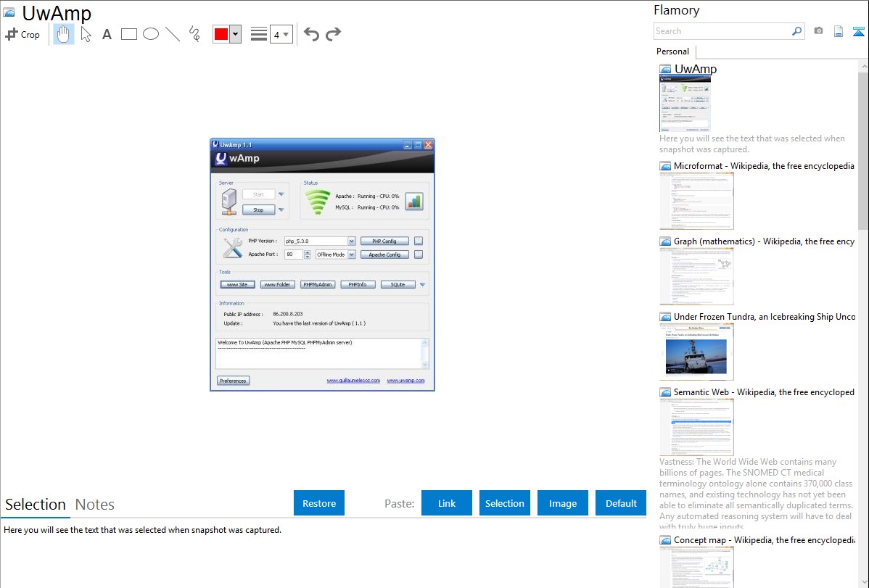Click the small icon beside PHP Config
Image resolution: width=869 pixels, height=588 pixels.
pyautogui.click(x=419, y=241)
